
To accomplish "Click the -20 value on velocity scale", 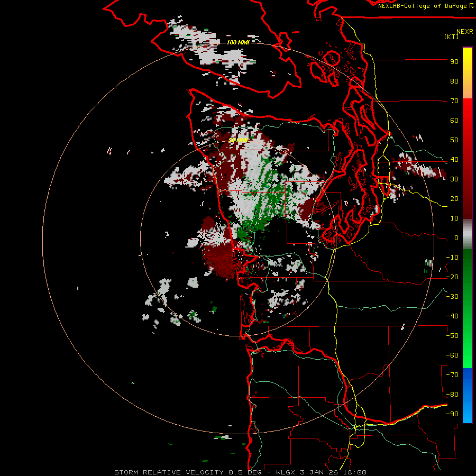I will (x=452, y=277).
